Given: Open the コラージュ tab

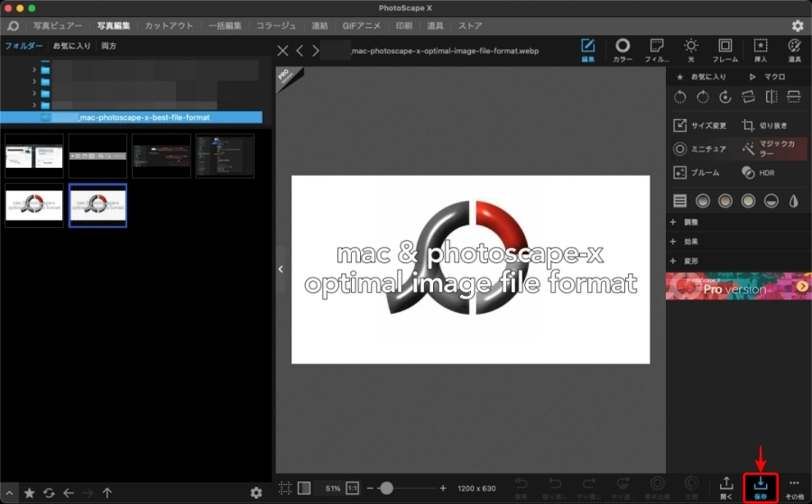Looking at the screenshot, I should (x=276, y=25).
